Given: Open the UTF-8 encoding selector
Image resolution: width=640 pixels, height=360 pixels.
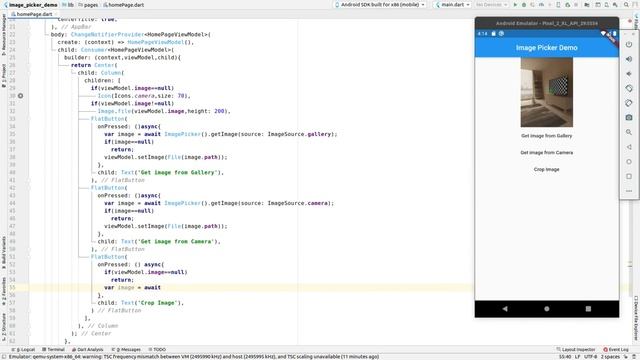Looking at the screenshot, I should [x=591, y=357].
